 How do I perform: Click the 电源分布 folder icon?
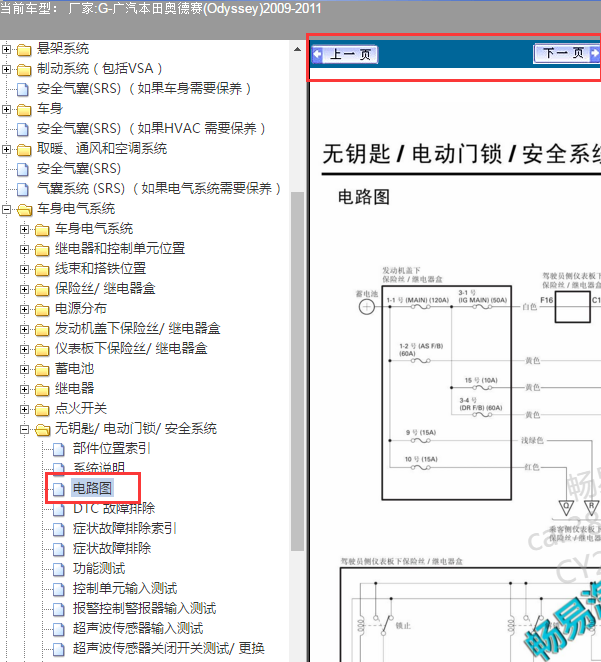(42, 309)
